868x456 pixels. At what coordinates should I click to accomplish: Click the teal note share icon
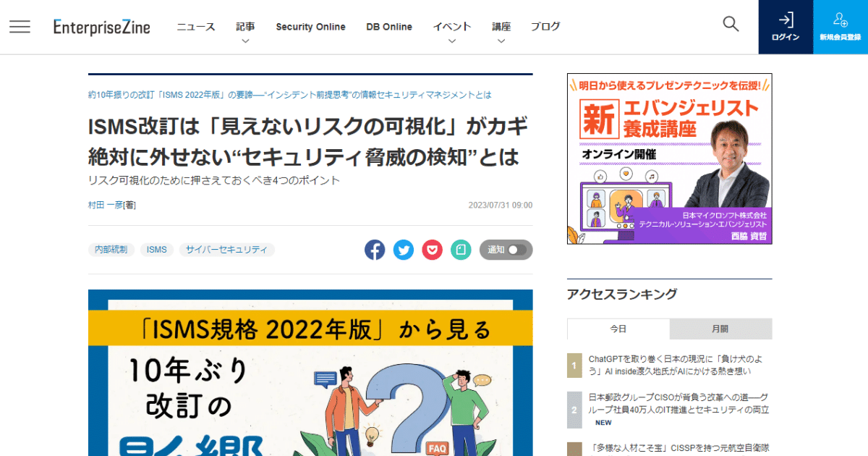pos(461,250)
